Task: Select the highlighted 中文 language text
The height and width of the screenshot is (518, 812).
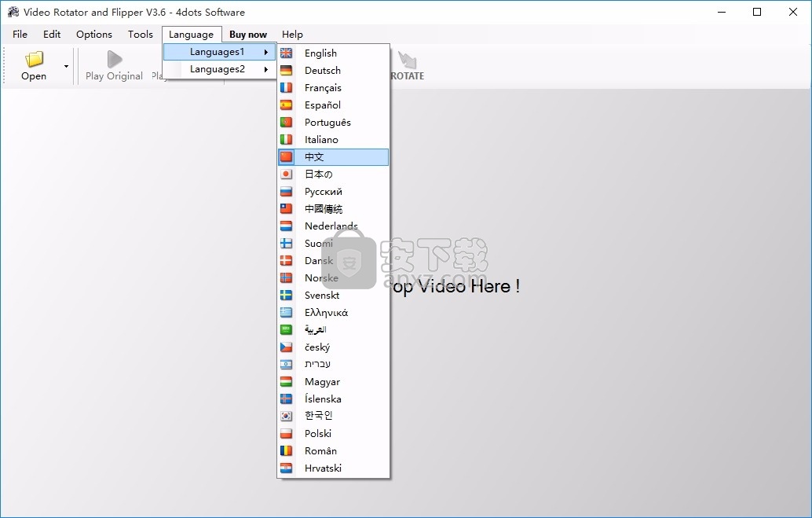Action: [314, 156]
